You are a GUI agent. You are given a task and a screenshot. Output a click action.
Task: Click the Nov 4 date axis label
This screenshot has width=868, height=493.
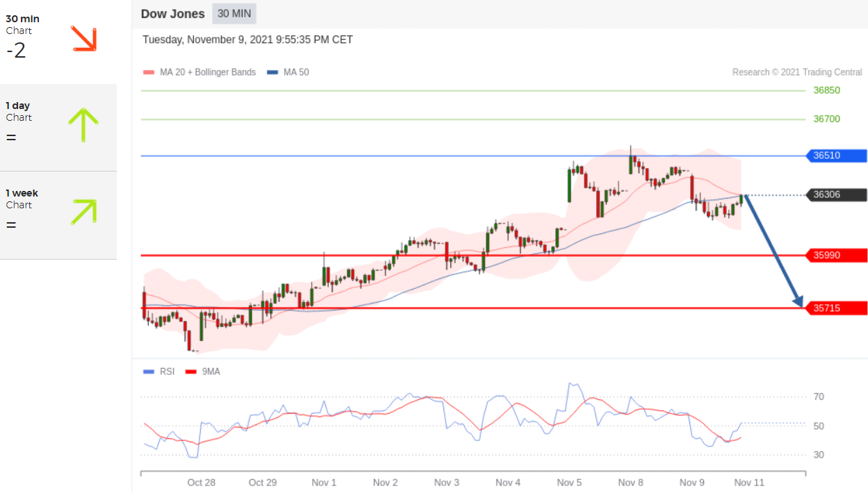click(x=508, y=483)
